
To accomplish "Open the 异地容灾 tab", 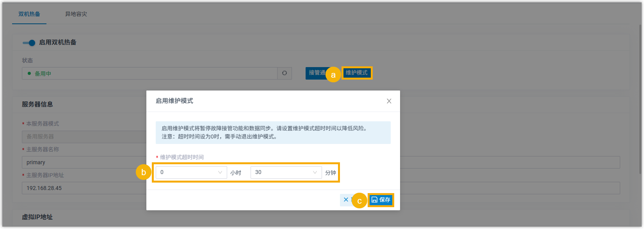I will [x=76, y=14].
